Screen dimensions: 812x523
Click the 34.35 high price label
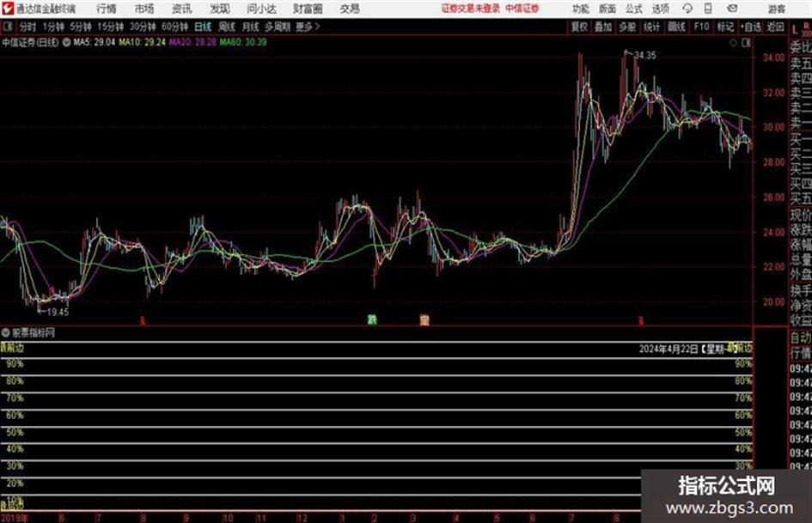[644, 56]
